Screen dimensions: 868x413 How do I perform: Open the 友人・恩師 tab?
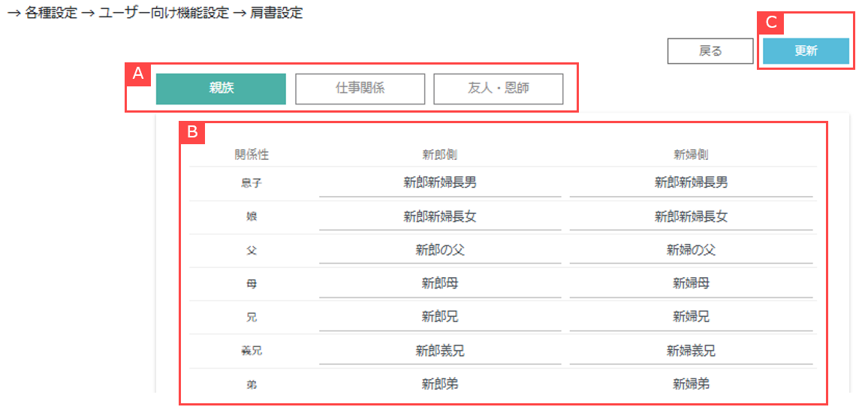499,89
